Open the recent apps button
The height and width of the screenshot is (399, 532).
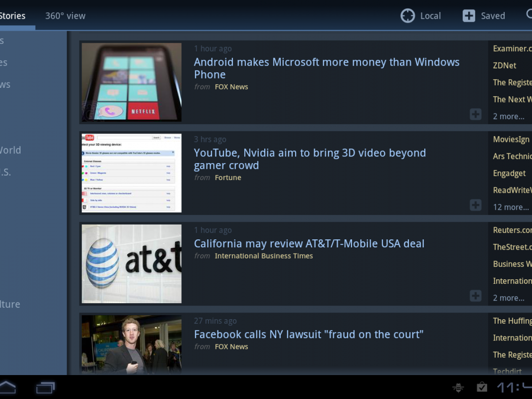coord(45,388)
